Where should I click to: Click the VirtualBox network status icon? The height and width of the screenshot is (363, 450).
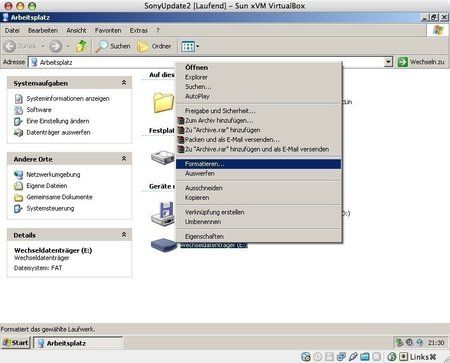click(341, 357)
